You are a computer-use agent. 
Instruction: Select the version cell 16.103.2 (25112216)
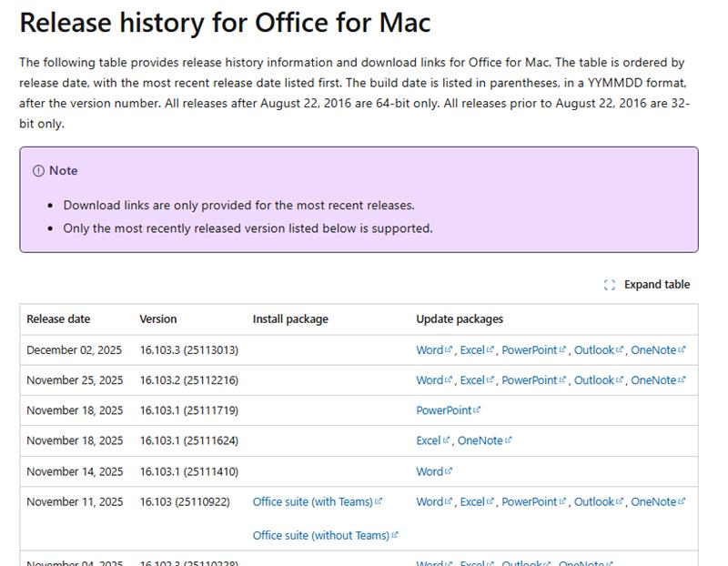[189, 379]
